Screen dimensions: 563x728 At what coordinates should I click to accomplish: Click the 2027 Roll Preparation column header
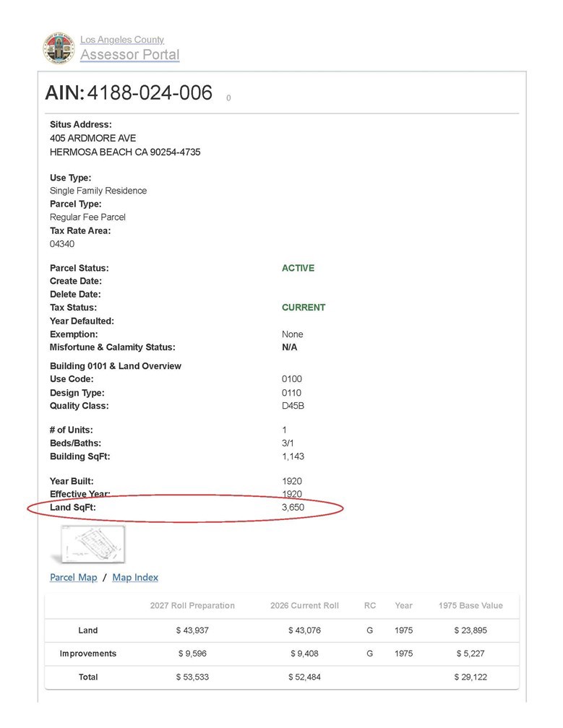tap(192, 605)
